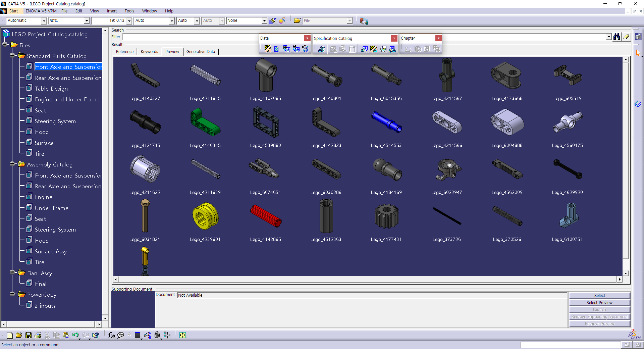
Task: Open the Automatic dropdown
Action: tap(44, 21)
